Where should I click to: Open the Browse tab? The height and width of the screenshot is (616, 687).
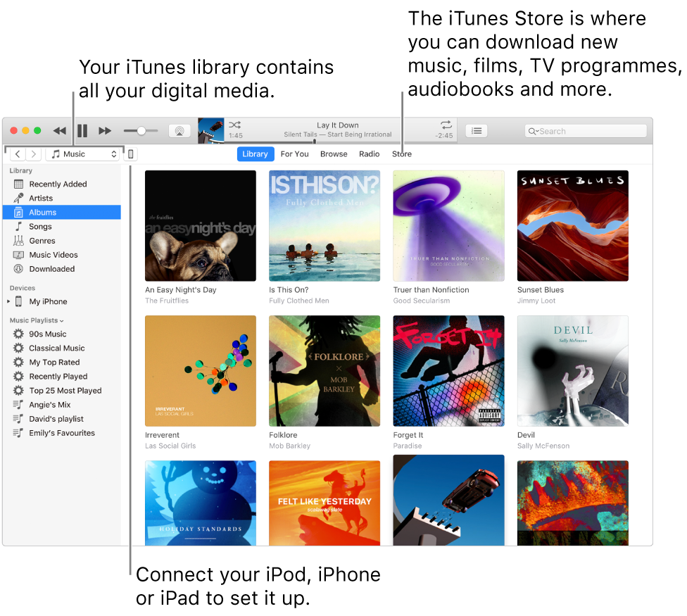point(334,154)
